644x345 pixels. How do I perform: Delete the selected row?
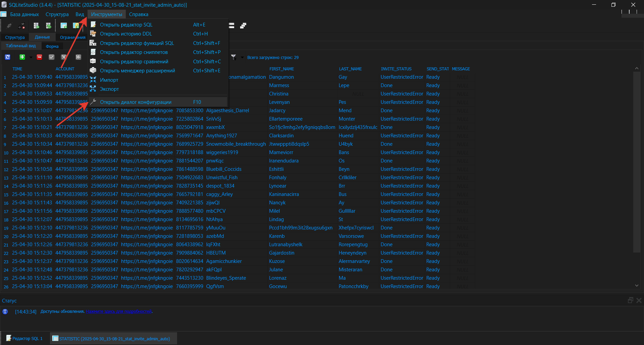pos(39,57)
